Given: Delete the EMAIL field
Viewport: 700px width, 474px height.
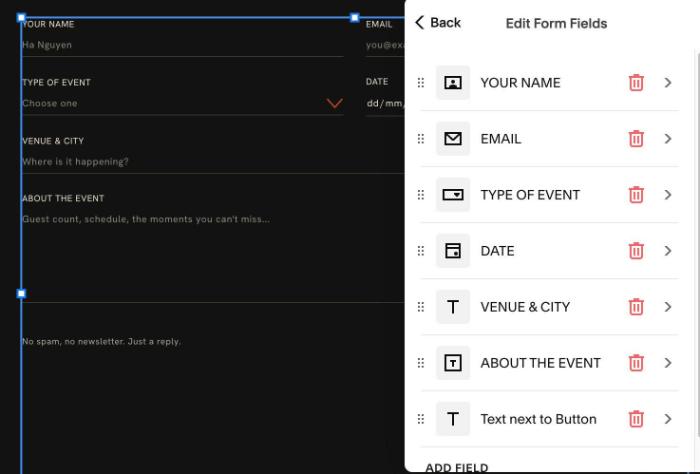Looking at the screenshot, I should [x=636, y=139].
